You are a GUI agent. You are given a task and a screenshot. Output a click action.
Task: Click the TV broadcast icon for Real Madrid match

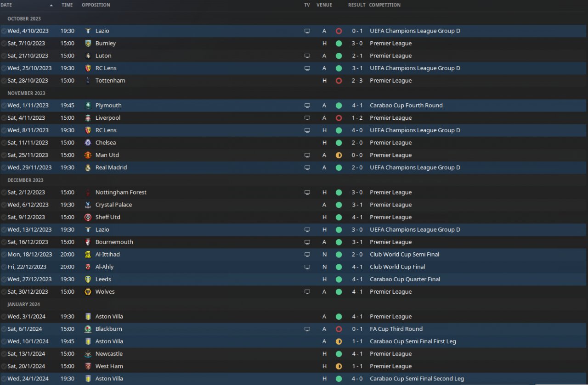point(307,168)
